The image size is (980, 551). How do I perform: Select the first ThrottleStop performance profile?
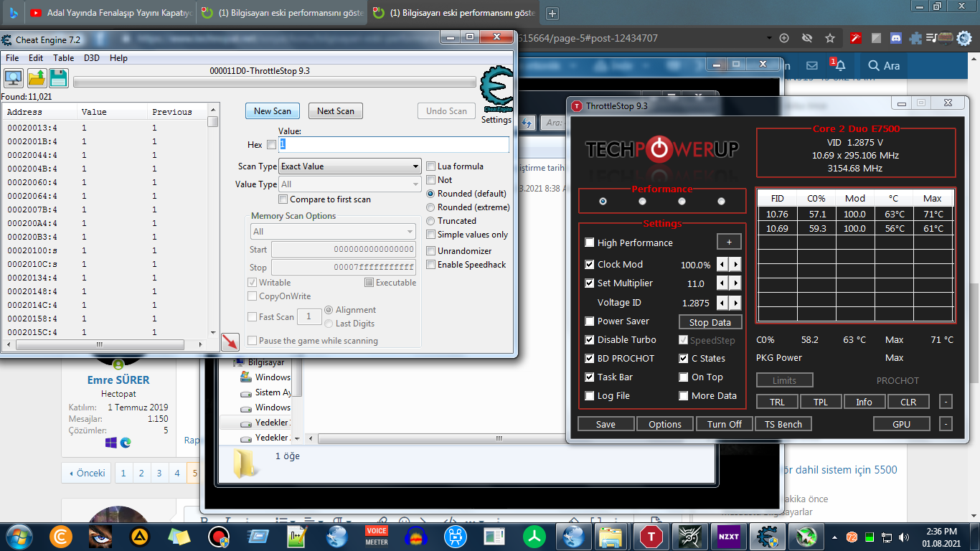pos(603,202)
